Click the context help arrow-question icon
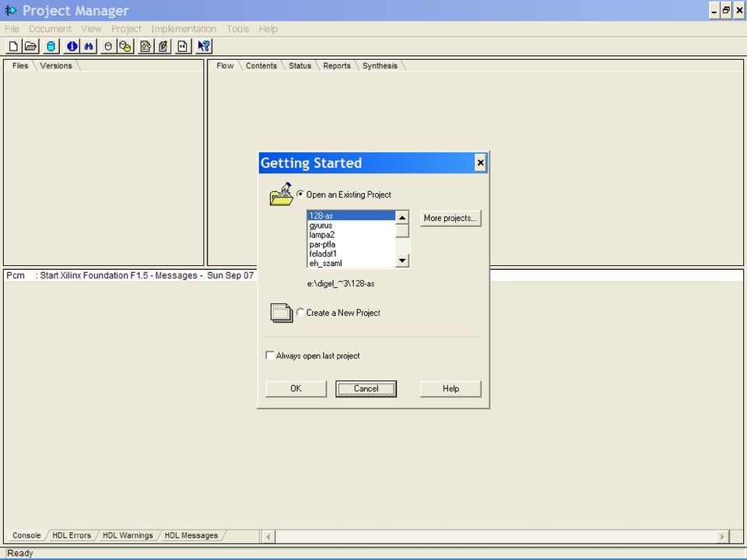747x560 pixels. pos(204,46)
